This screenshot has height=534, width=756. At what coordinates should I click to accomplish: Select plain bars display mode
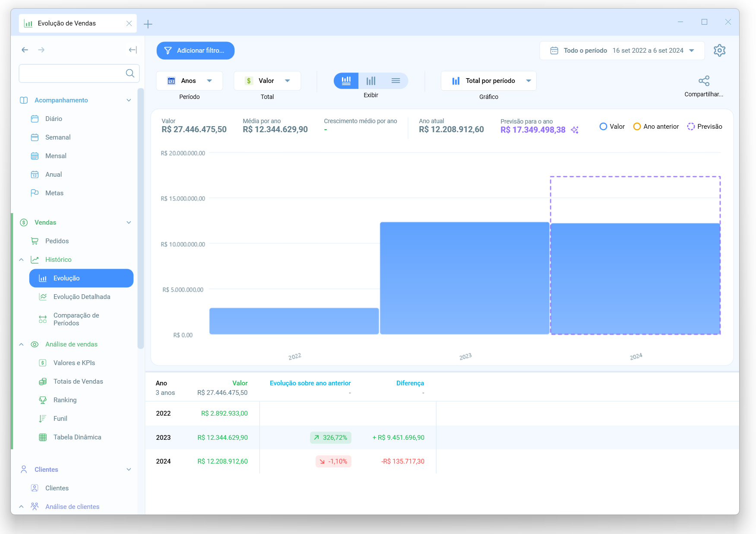click(x=371, y=81)
